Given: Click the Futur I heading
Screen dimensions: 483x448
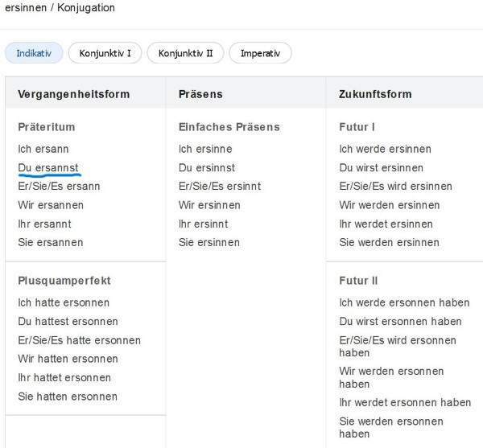Looking at the screenshot, I should (x=357, y=127).
